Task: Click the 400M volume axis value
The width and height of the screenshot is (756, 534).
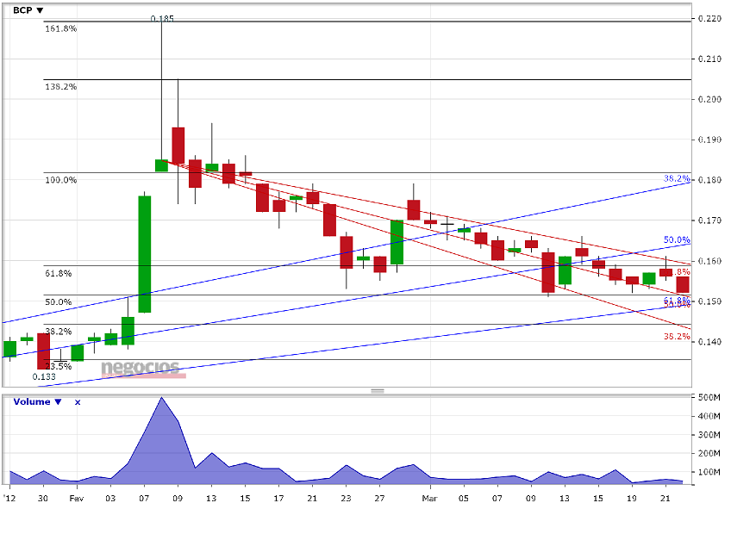Action: tap(709, 417)
